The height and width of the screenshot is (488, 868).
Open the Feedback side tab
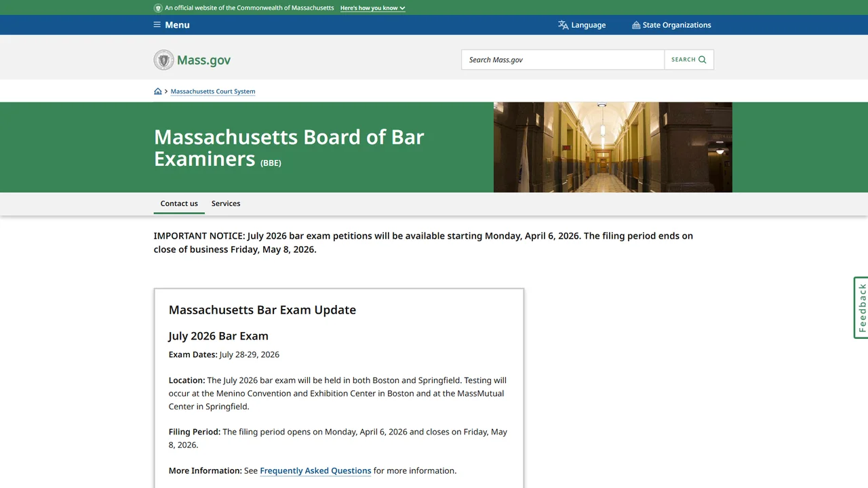(x=861, y=308)
